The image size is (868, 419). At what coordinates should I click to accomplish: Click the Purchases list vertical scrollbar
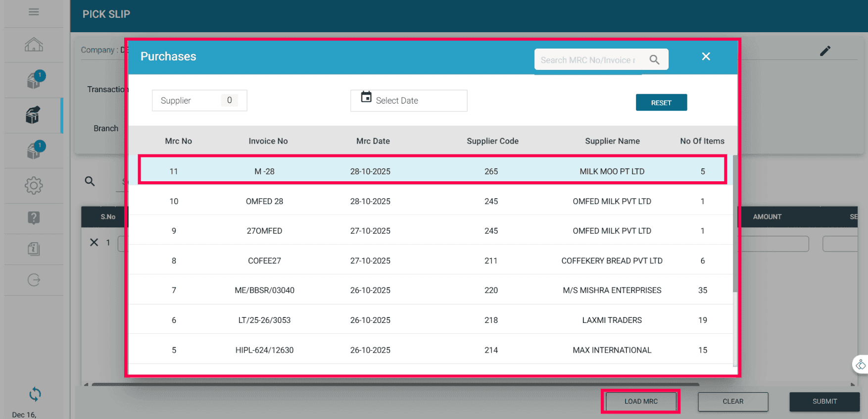735,223
